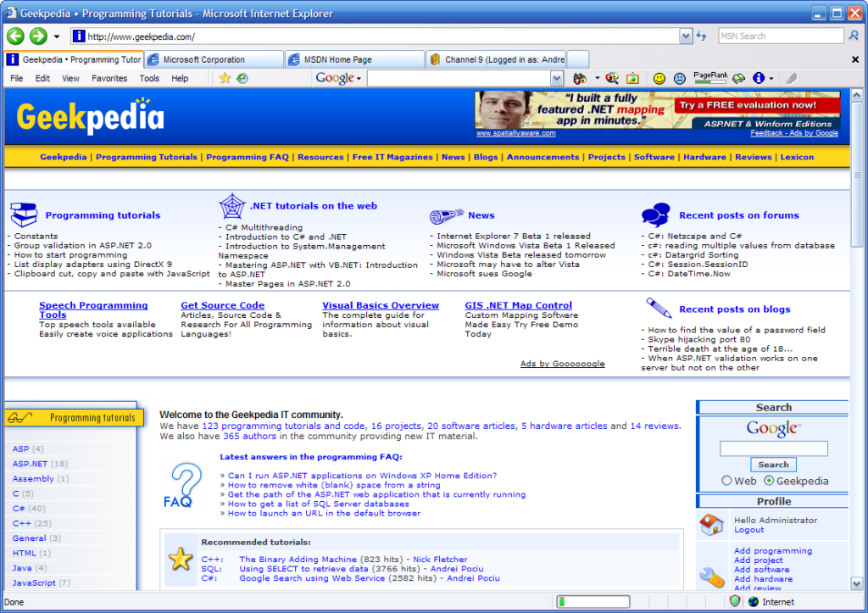Click the Google toolbar binoculars search icon
This screenshot has height=613, width=868.
coord(580,79)
